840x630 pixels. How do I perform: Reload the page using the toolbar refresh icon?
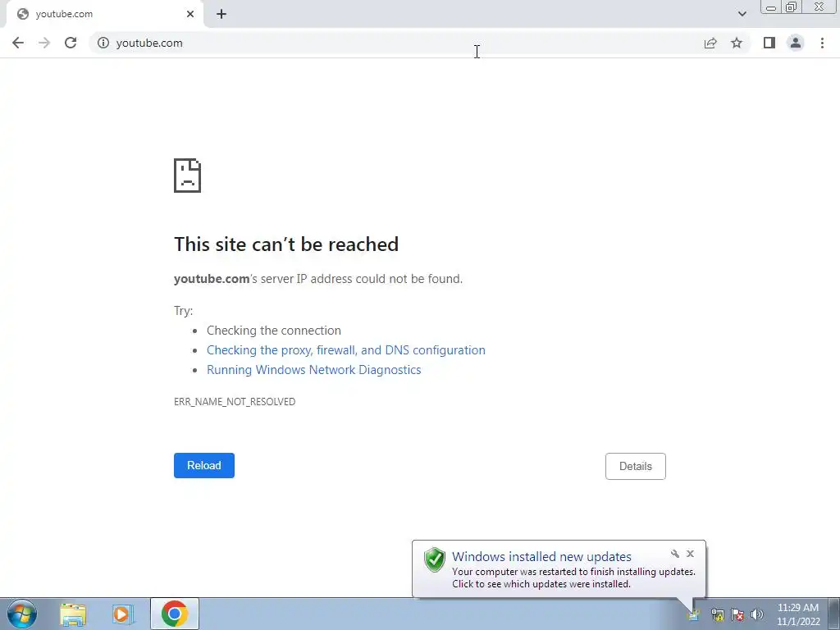71,43
